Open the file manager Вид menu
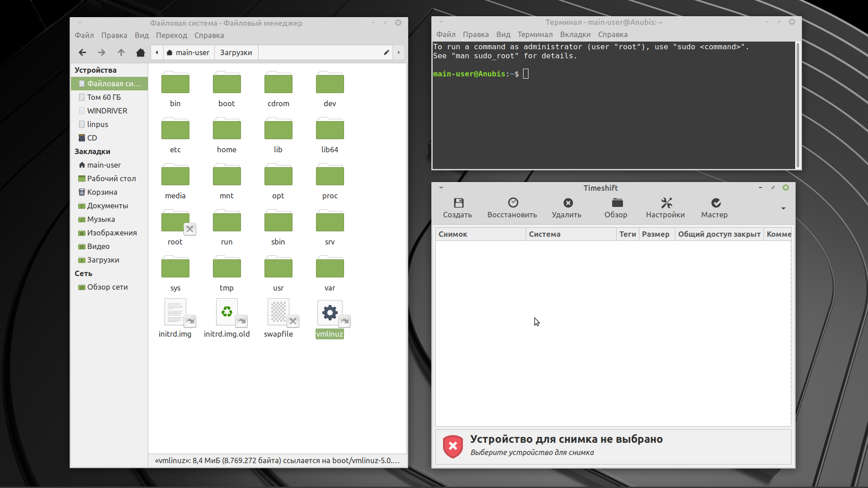868x488 pixels. pyautogui.click(x=142, y=35)
